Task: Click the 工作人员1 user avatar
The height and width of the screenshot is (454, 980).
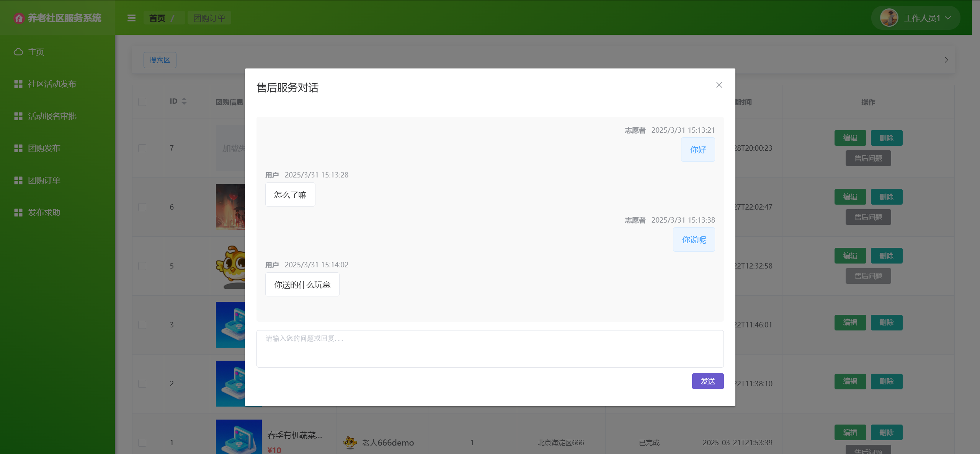Action: coord(889,18)
